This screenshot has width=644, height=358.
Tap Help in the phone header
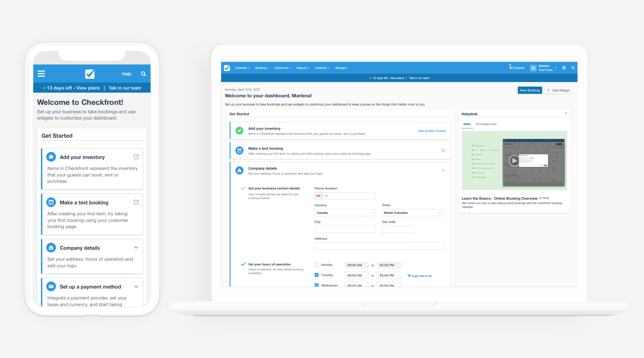[x=126, y=74]
